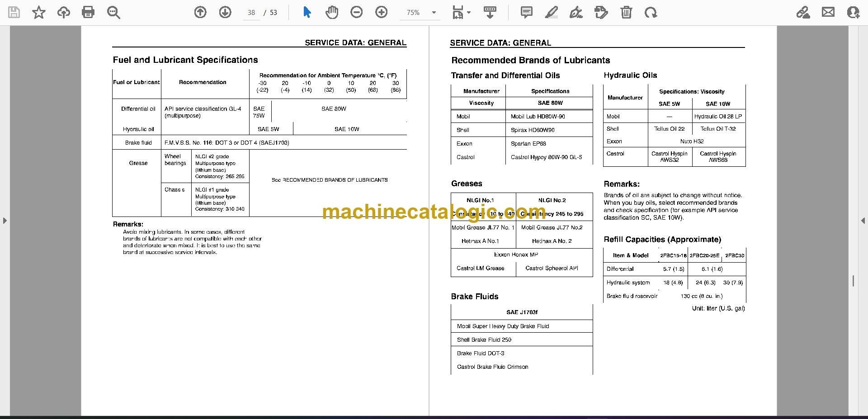Click 'Spirax HD80W90' table cell
This screenshot has height=419, width=868.
tap(533, 130)
